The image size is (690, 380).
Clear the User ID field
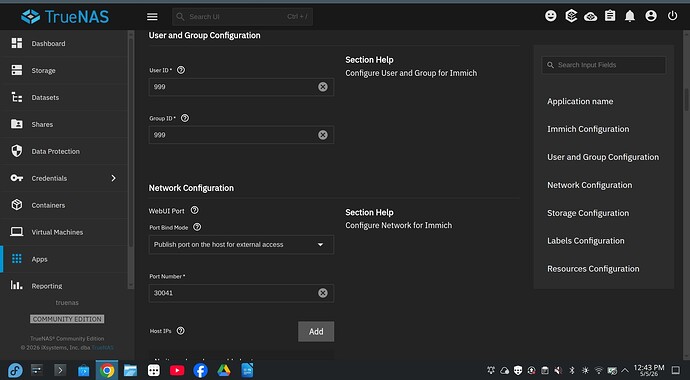[323, 87]
